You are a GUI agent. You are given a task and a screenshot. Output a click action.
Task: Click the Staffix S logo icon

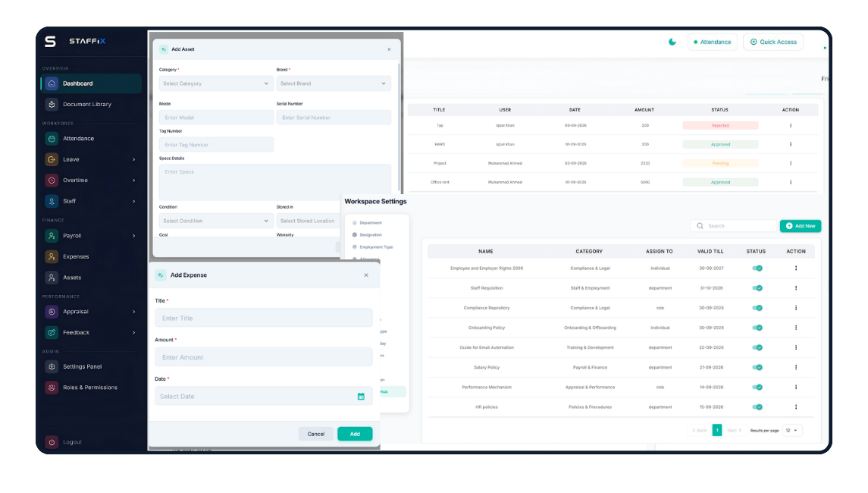coord(50,41)
